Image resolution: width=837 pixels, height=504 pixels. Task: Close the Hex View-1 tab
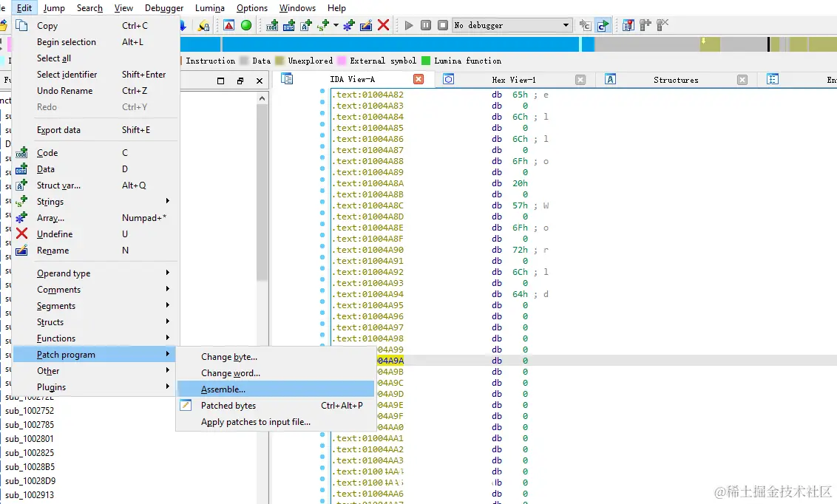pyautogui.click(x=580, y=80)
